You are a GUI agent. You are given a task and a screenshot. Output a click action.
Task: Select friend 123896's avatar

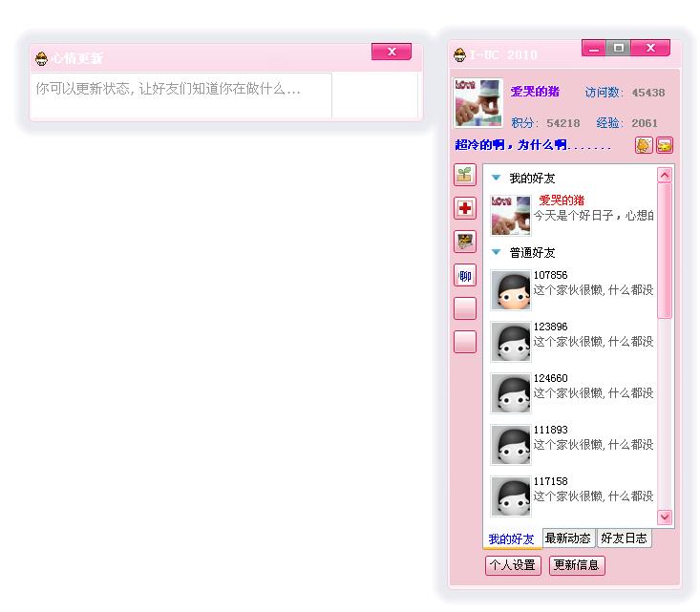tap(511, 342)
